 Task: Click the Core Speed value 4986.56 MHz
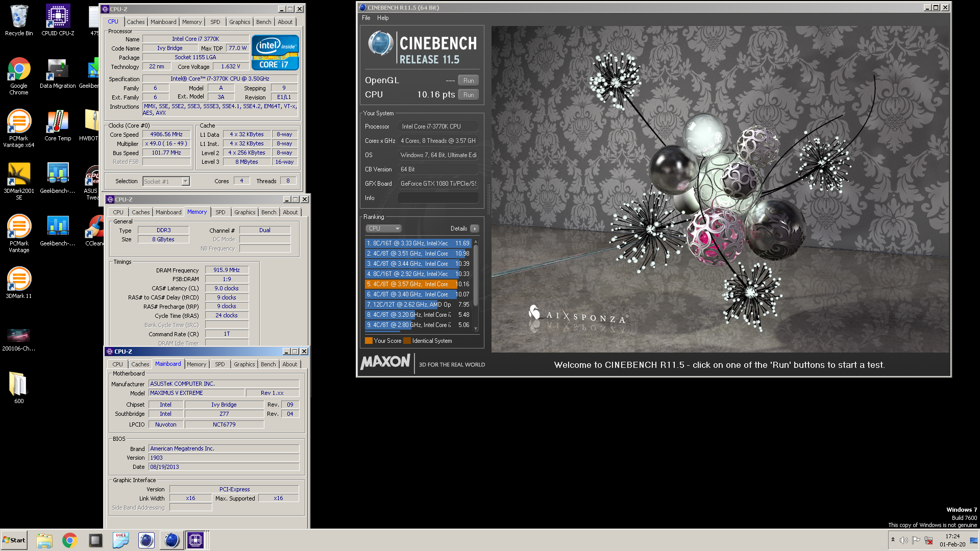click(166, 135)
